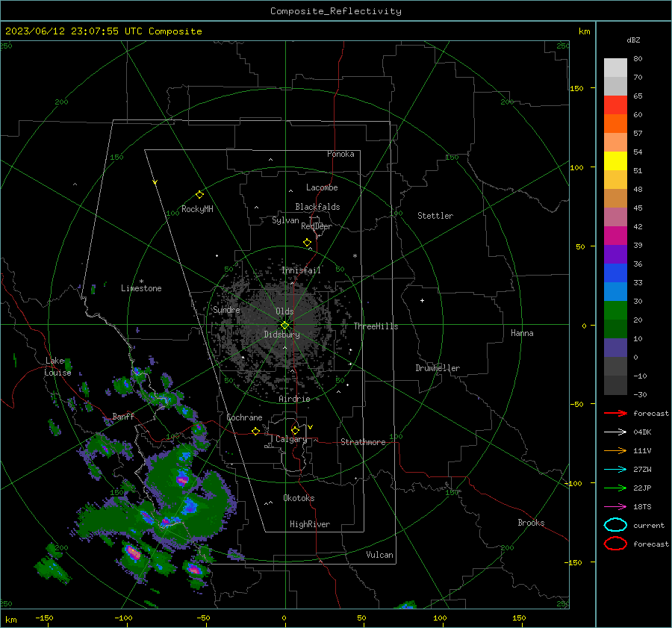672x628 pixels.
Task: Click the Lacombe city label
Action: tap(322, 187)
